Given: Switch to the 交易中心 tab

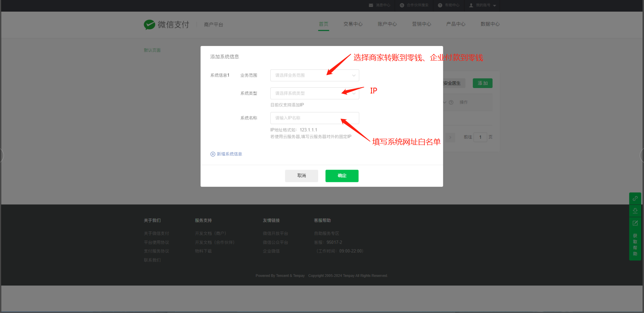Looking at the screenshot, I should point(353,24).
